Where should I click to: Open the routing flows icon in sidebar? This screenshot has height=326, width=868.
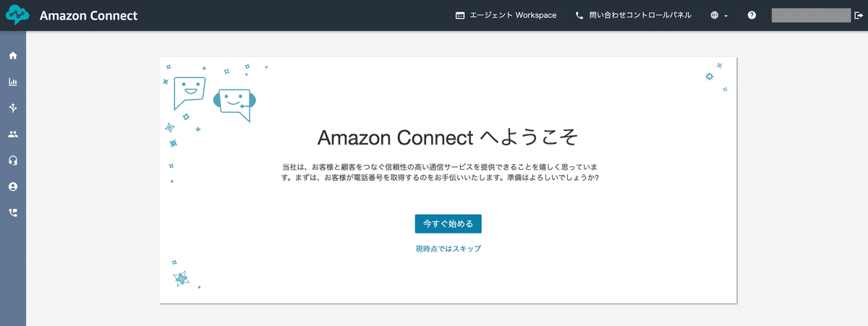[x=13, y=108]
